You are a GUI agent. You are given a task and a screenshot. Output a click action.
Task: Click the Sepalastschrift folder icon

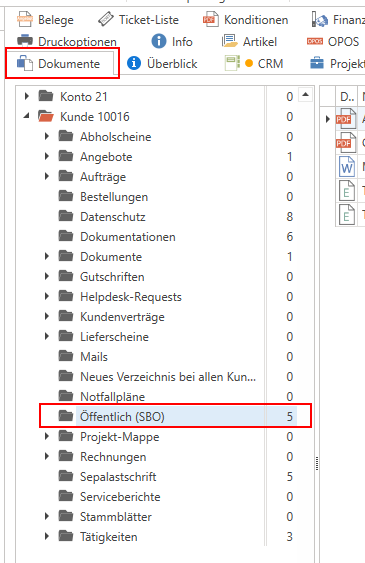tap(66, 476)
